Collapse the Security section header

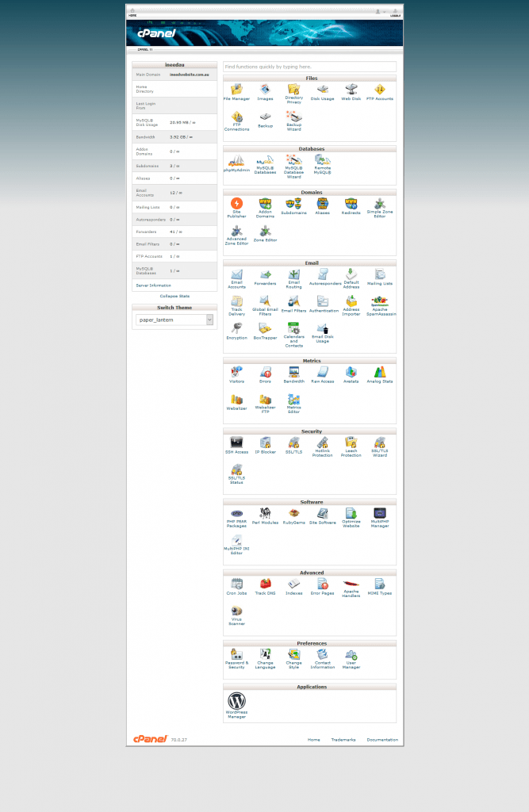(309, 431)
